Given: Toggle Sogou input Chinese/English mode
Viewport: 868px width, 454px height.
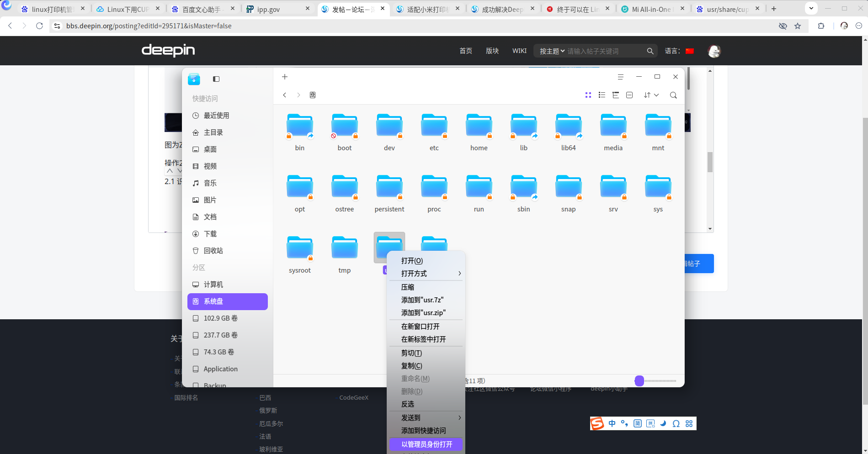Looking at the screenshot, I should point(612,423).
